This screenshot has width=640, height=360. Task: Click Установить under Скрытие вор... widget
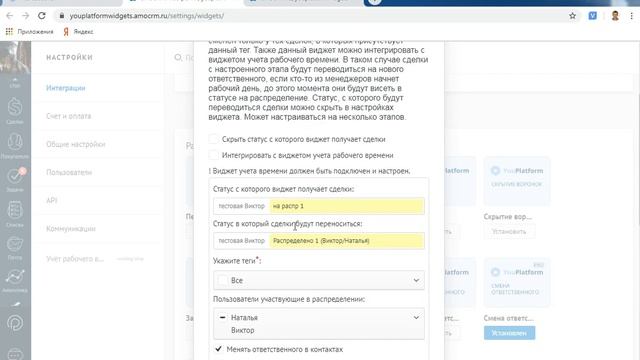point(509,231)
